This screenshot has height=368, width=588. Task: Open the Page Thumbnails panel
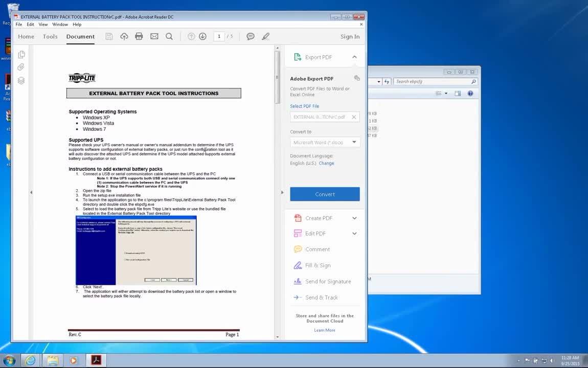(21, 54)
